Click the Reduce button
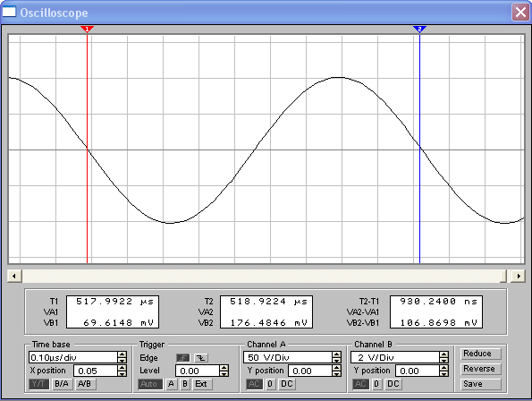Screen dimensions: 532x401 tap(480, 354)
